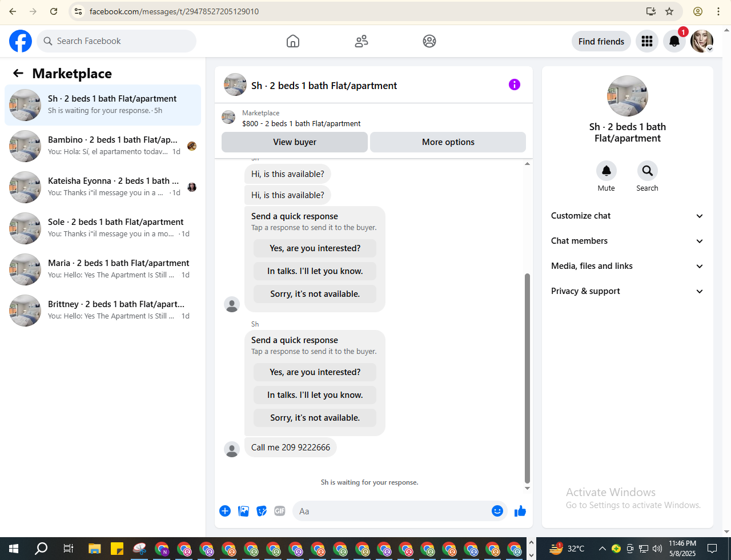
Task: Choose a GIF with the GIF icon
Action: click(x=280, y=511)
